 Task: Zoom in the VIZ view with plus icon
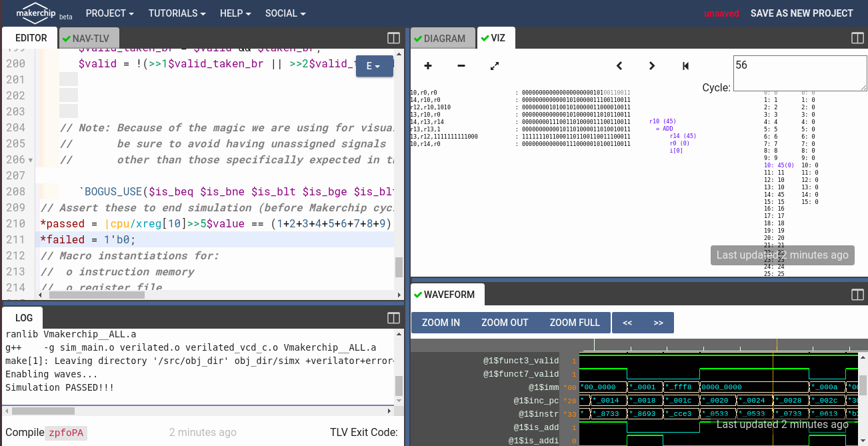pos(428,65)
